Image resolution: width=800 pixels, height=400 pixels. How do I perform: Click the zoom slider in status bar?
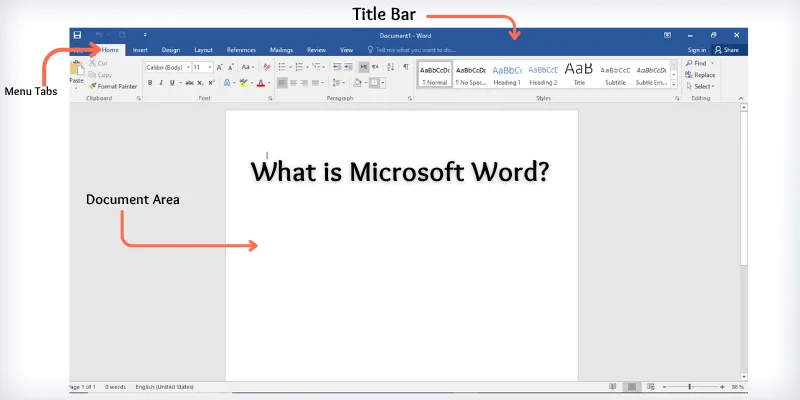(693, 387)
